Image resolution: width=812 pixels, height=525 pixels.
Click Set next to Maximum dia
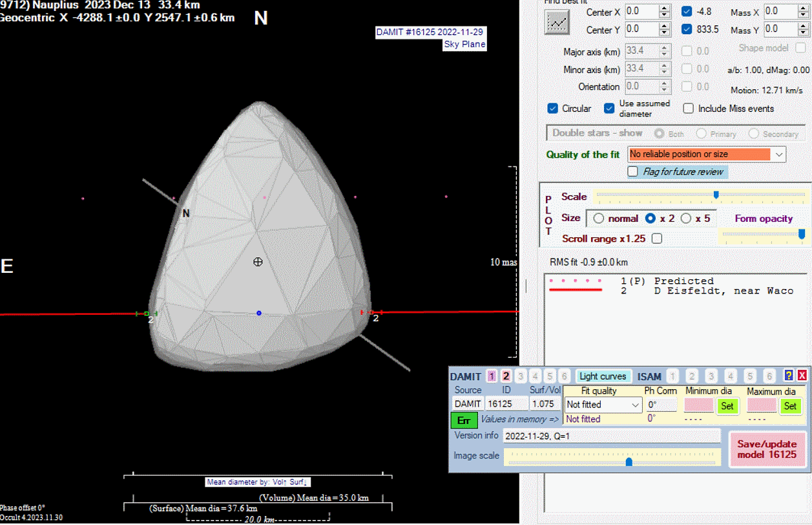(x=789, y=406)
